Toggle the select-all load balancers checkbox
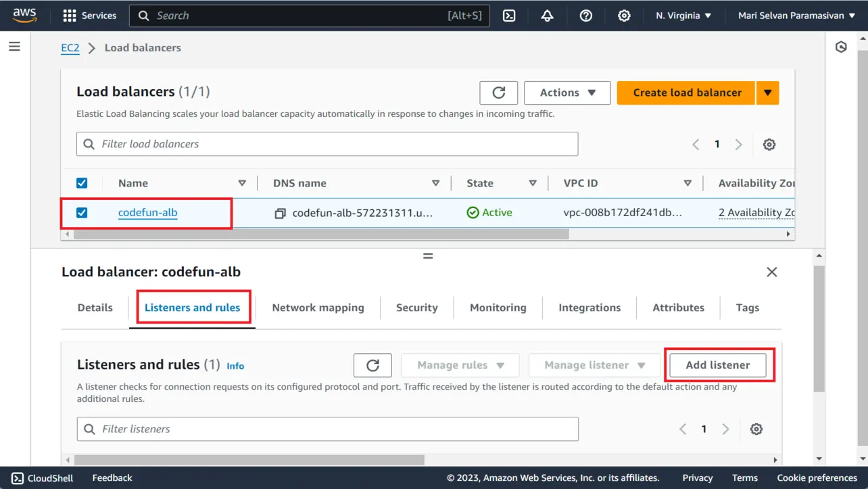This screenshot has height=489, width=868. pos(82,183)
